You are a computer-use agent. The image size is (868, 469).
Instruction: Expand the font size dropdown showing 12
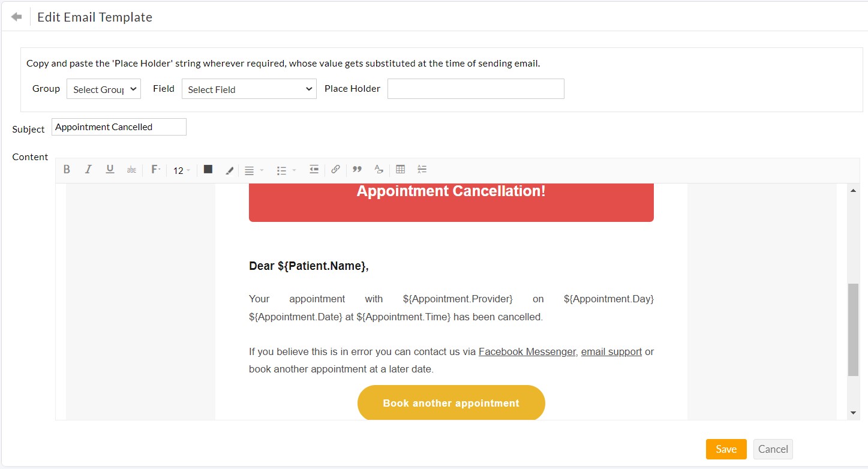tap(181, 170)
